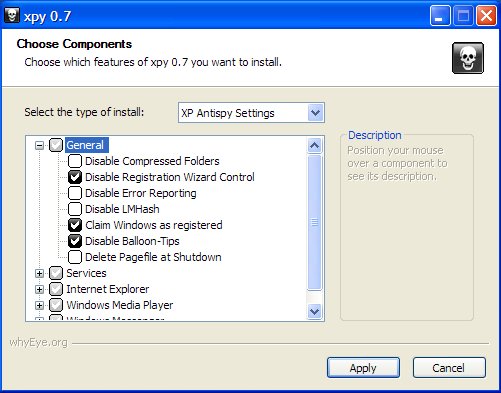Uncheck Claim Windows as registered
501x393 pixels.
tap(75, 225)
